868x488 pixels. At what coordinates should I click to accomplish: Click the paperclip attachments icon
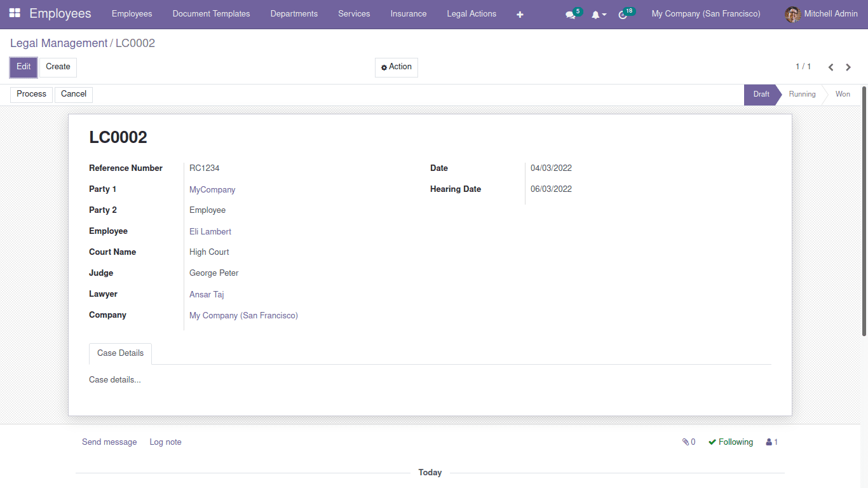tap(685, 442)
